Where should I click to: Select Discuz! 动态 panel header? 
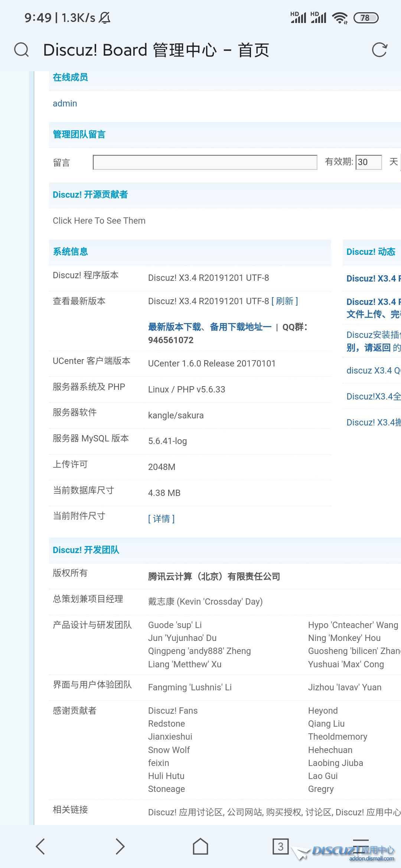(371, 252)
